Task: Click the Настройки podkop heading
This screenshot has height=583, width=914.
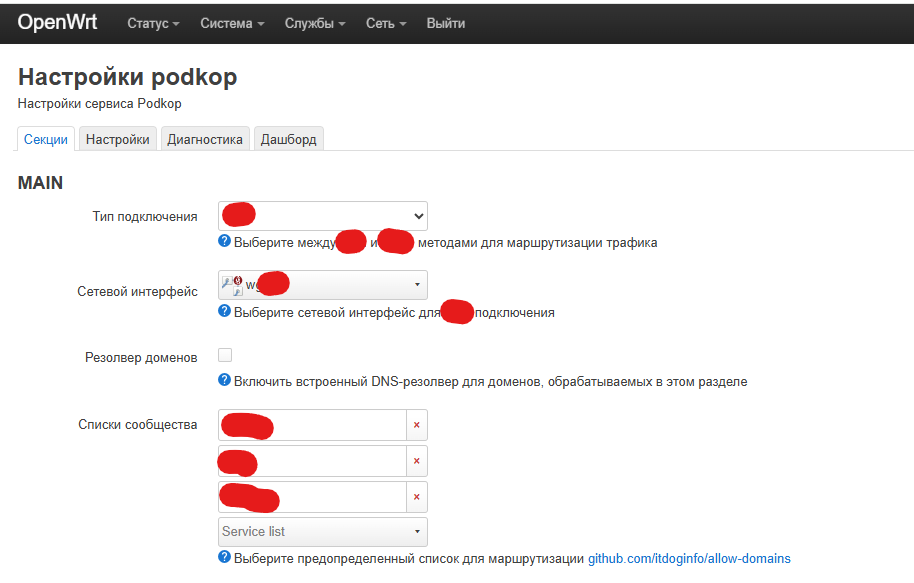Action: (128, 77)
